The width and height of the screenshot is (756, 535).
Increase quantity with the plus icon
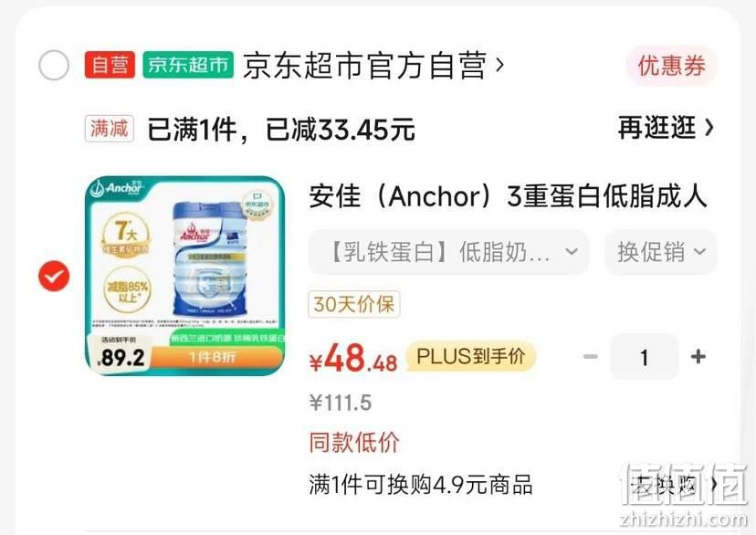click(x=698, y=357)
